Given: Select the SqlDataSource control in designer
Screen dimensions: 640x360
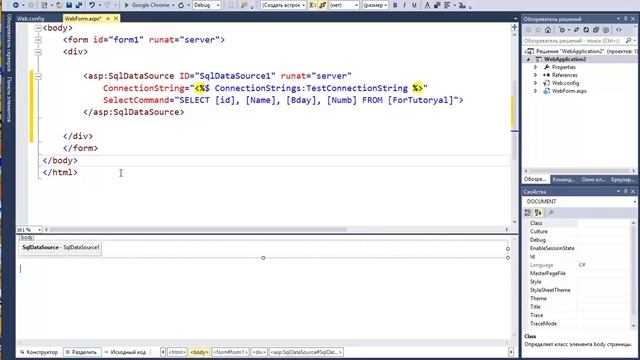Looking at the screenshot, I should coord(60,247).
